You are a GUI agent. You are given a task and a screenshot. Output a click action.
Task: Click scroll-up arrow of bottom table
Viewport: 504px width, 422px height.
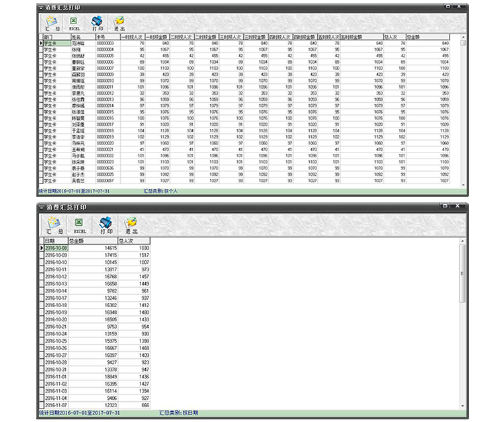tap(462, 241)
